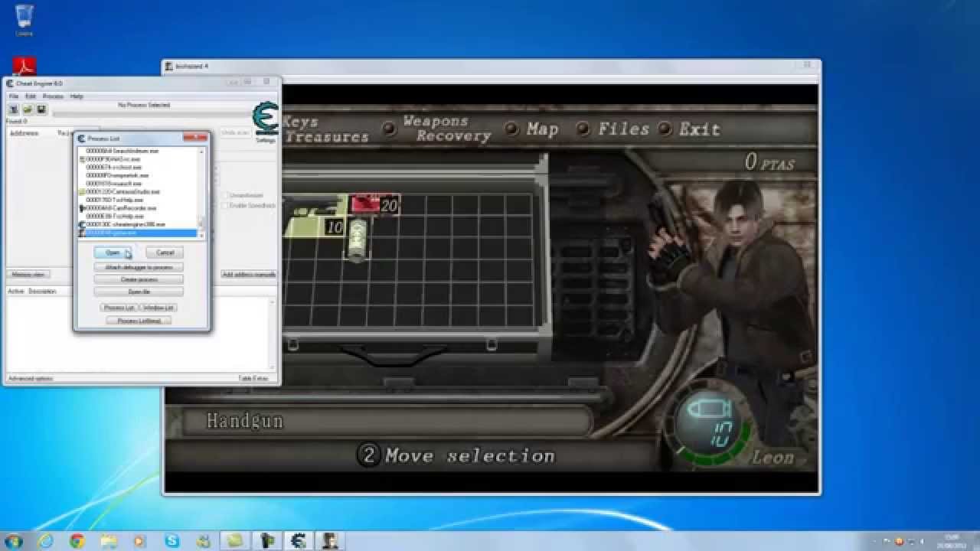Launch Internet Explorer from taskbar

46,541
